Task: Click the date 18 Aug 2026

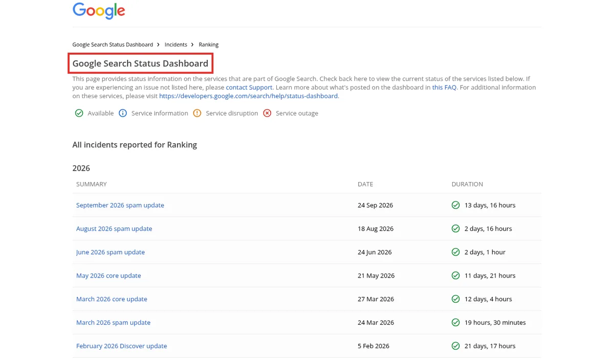Action: [376, 229]
